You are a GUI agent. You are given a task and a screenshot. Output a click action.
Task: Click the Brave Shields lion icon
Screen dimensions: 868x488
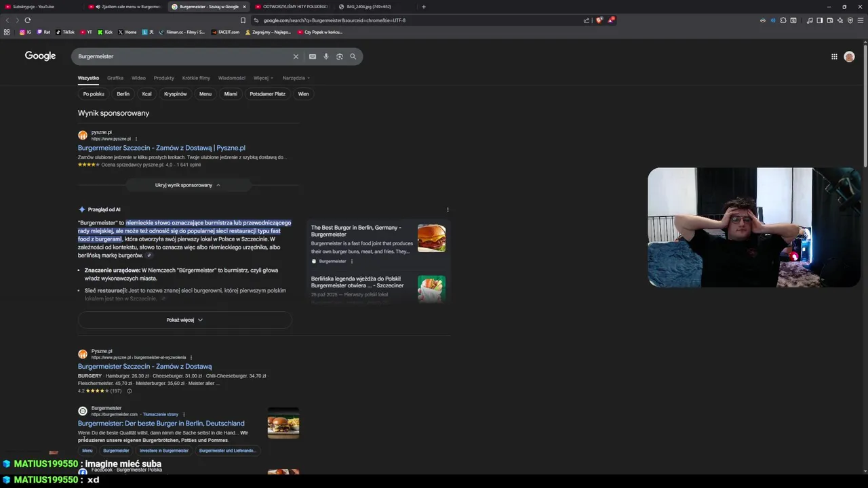click(599, 20)
